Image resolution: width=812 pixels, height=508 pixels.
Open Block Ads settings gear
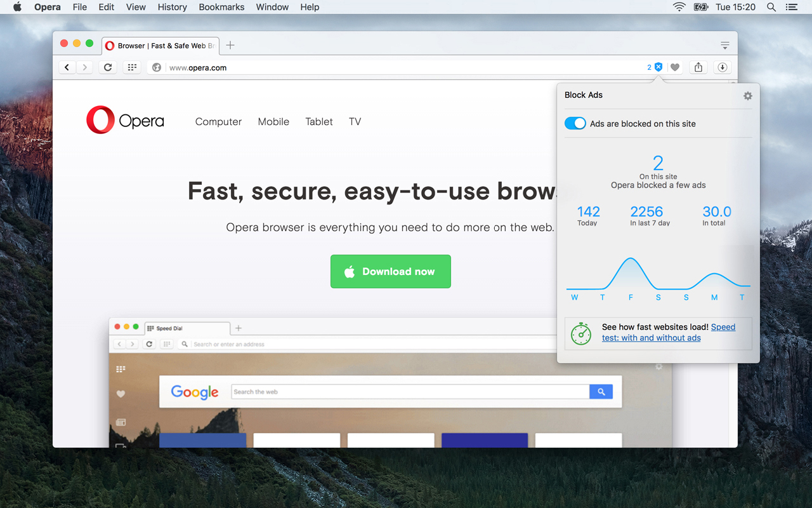pos(748,96)
